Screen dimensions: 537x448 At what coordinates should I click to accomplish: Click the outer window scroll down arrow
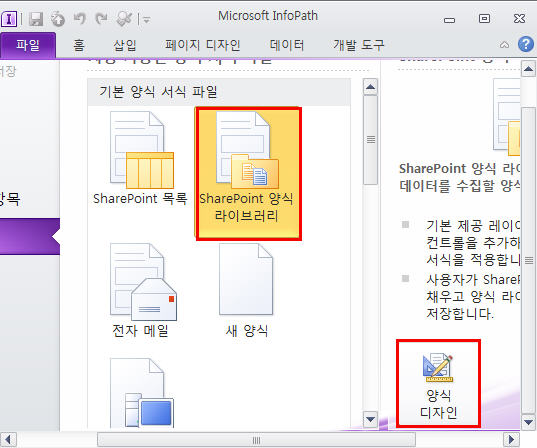coord(528,422)
